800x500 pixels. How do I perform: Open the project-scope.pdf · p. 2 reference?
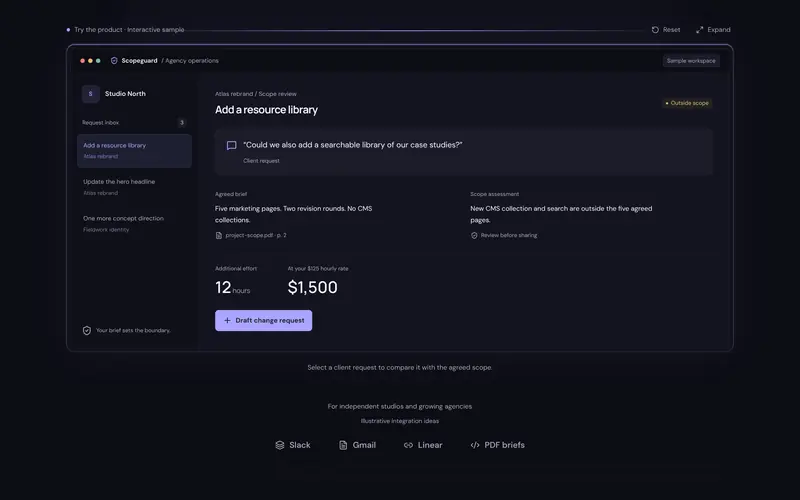pyautogui.click(x=251, y=235)
